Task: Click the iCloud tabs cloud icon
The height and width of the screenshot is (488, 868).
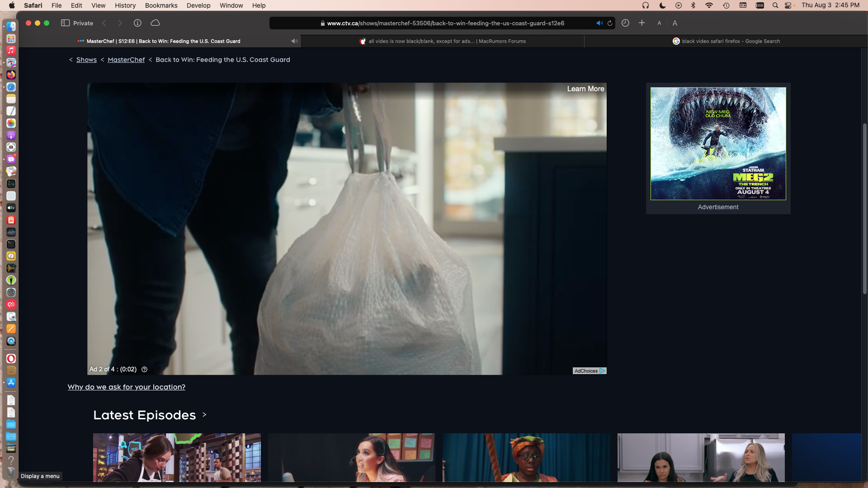Action: coord(155,23)
